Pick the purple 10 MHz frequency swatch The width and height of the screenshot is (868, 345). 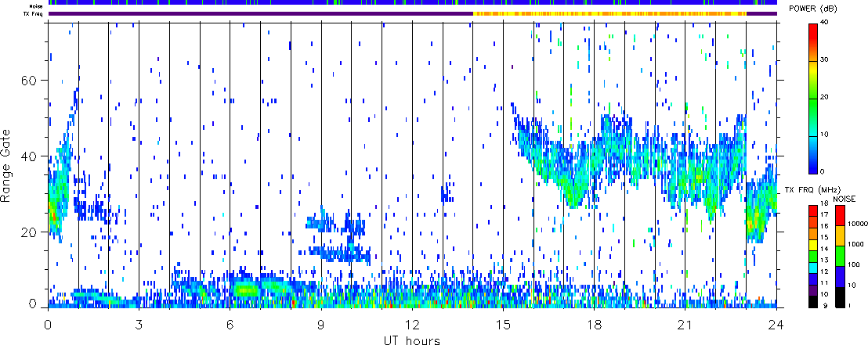[812, 290]
